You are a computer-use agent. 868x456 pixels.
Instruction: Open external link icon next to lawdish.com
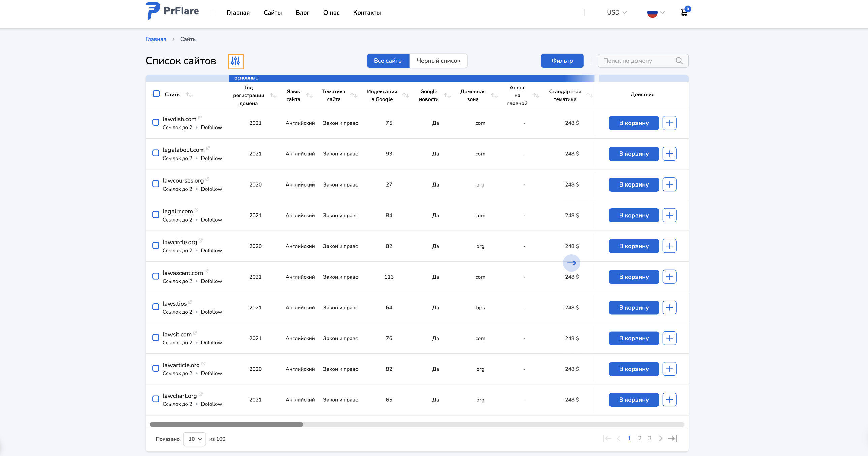[200, 117]
